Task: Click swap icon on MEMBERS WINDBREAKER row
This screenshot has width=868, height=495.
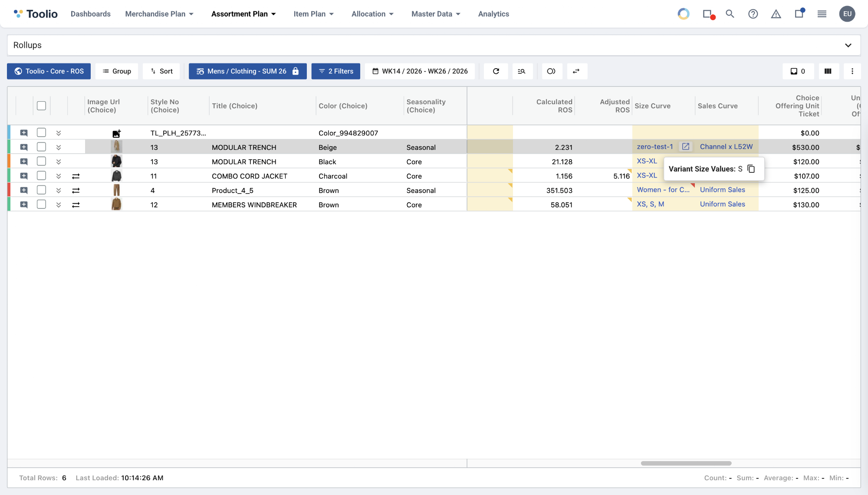Action: [76, 205]
